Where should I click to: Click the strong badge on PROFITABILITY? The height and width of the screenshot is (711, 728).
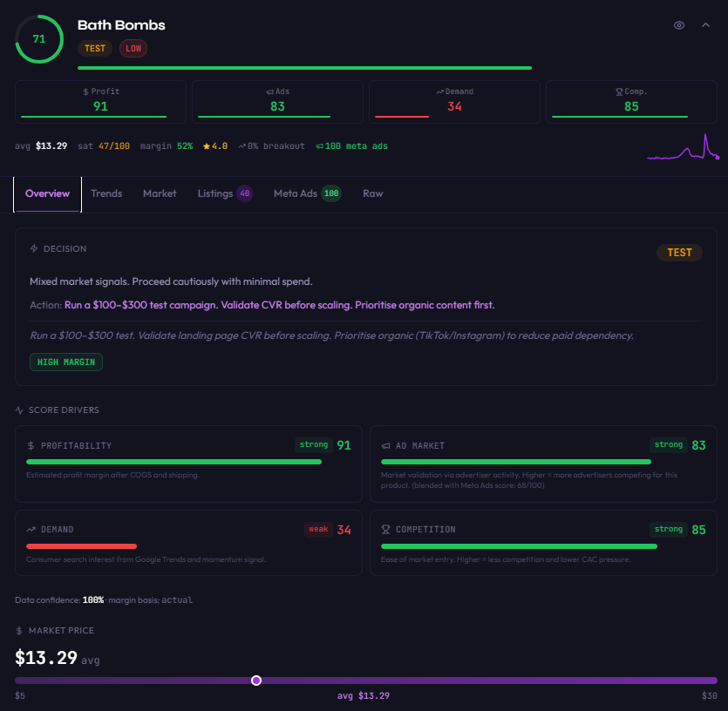[x=314, y=444]
